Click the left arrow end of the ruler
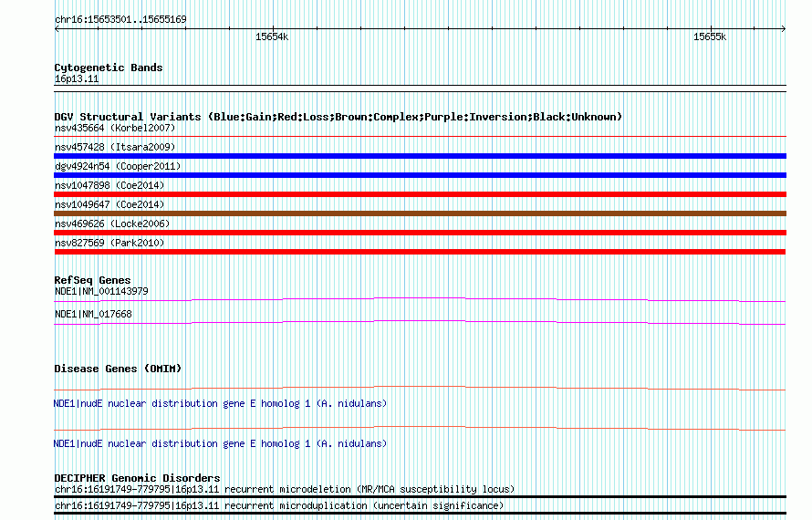The width and height of the screenshot is (812, 520). tap(57, 29)
